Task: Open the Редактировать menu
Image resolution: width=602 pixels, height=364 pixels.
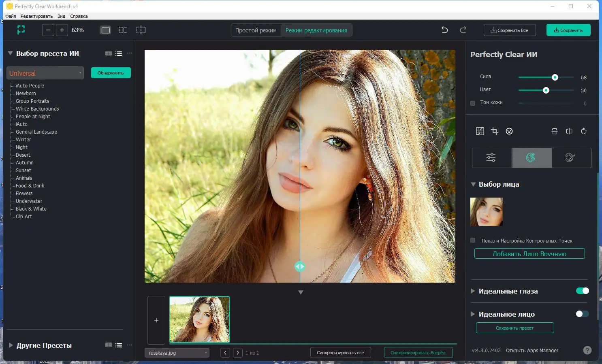Action: 36,16
